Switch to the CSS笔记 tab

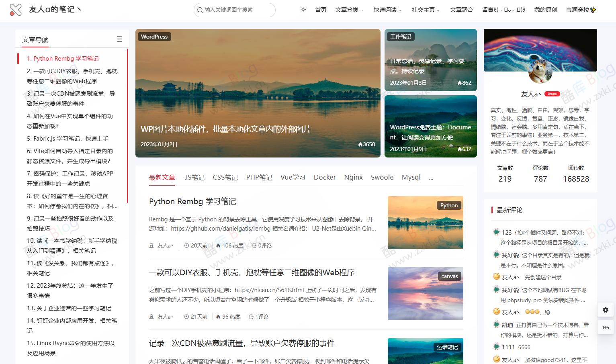(x=225, y=177)
